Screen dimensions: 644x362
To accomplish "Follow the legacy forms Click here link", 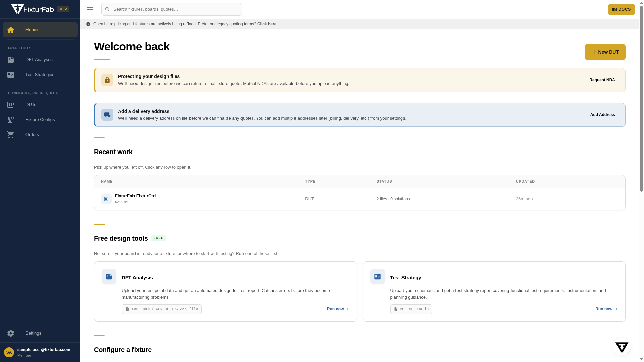I will [x=267, y=24].
